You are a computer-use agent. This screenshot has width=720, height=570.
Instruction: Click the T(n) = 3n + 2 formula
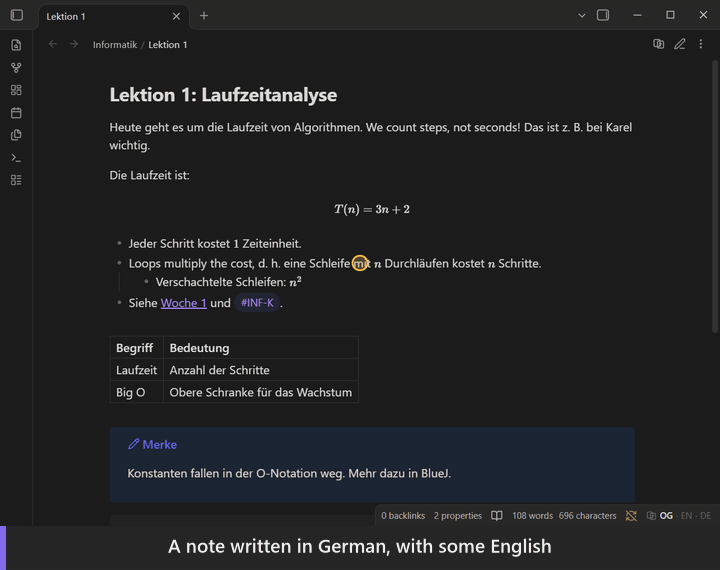[x=372, y=209]
